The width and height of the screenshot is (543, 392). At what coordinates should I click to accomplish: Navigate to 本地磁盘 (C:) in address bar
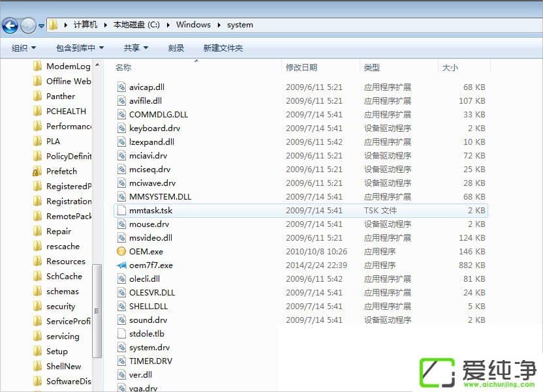(136, 25)
